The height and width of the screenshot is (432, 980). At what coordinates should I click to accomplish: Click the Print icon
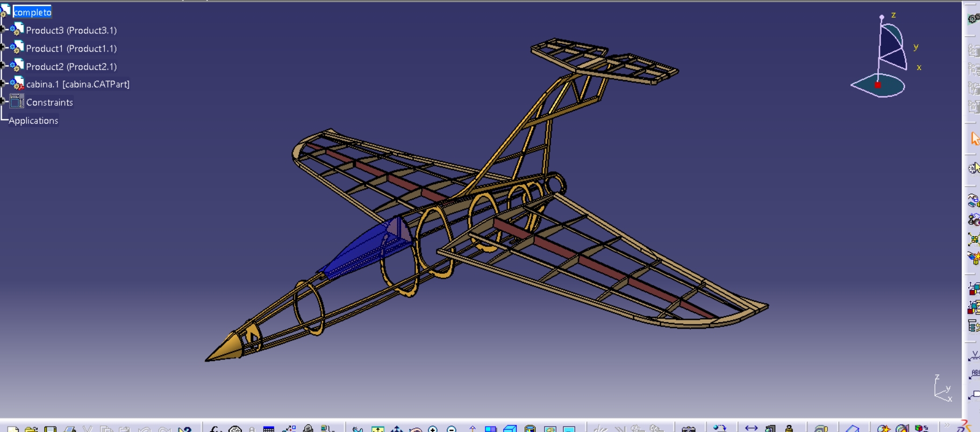(69, 429)
